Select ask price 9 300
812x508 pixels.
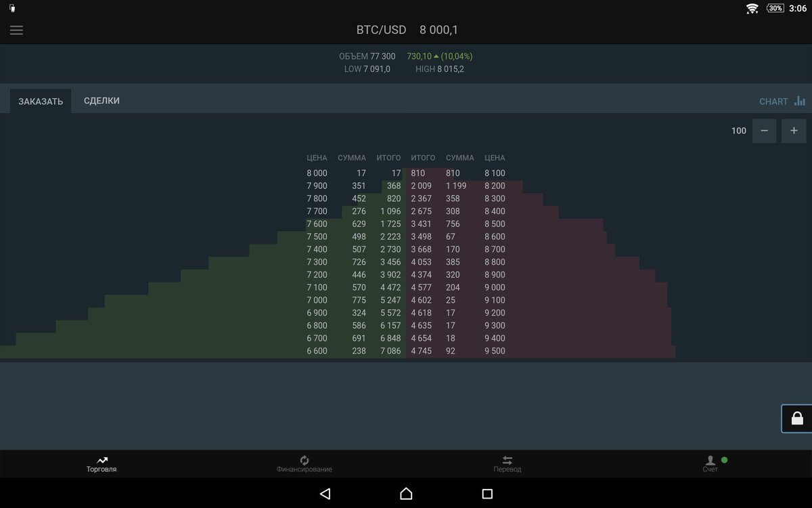[x=495, y=326]
